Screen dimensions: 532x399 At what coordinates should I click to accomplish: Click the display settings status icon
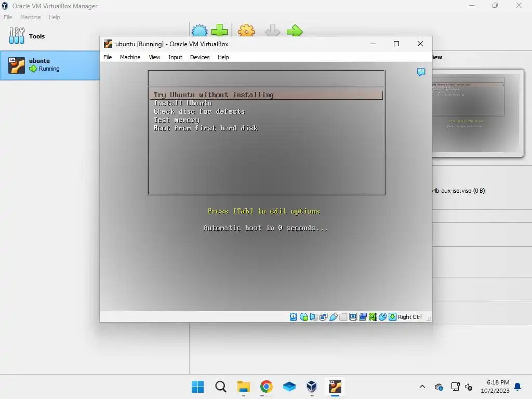pos(353,317)
